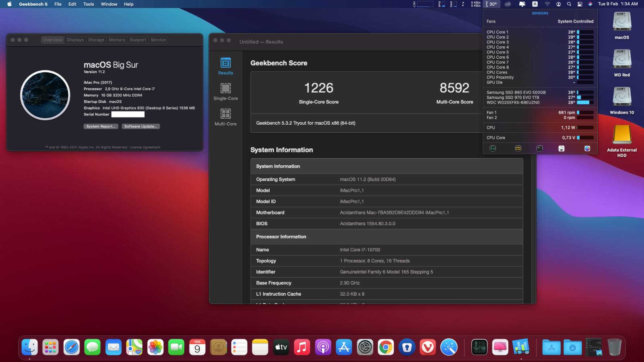The image size is (644, 362).
Task: Click the System Report button
Action: [101, 126]
